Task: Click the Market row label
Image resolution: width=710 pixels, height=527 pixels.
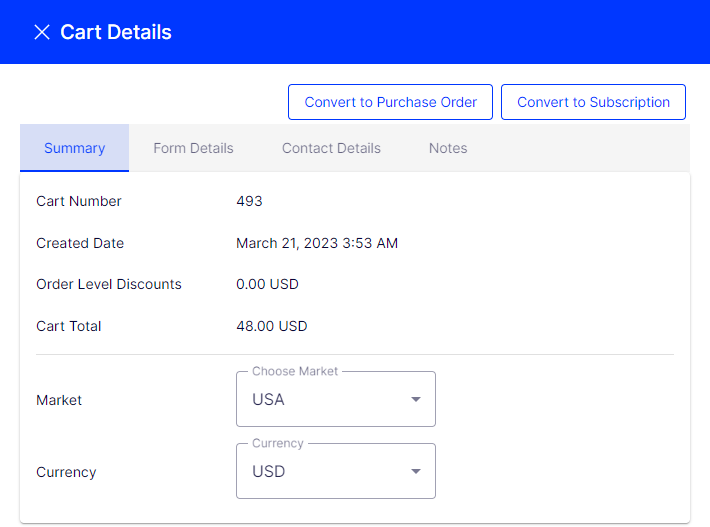Action: (59, 400)
